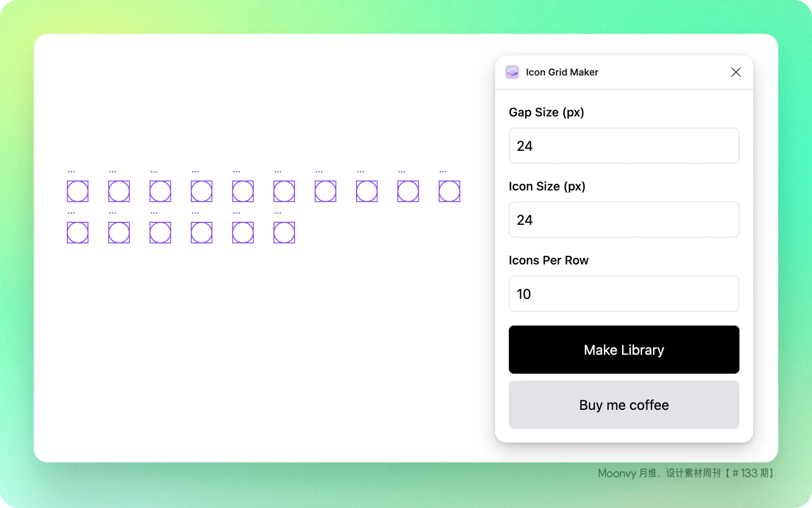Close the Icon Grid Maker panel

(736, 72)
